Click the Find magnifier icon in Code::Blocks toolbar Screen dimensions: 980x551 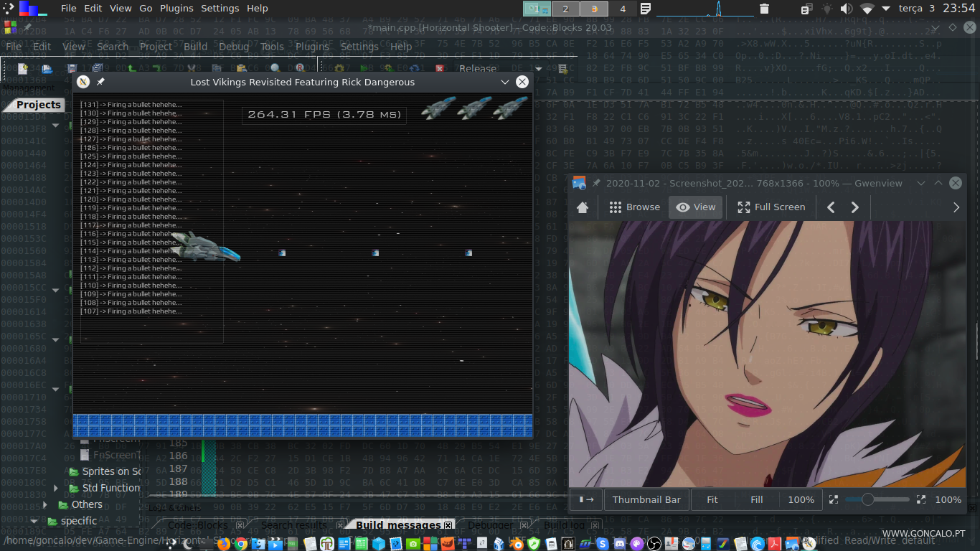pos(275,69)
